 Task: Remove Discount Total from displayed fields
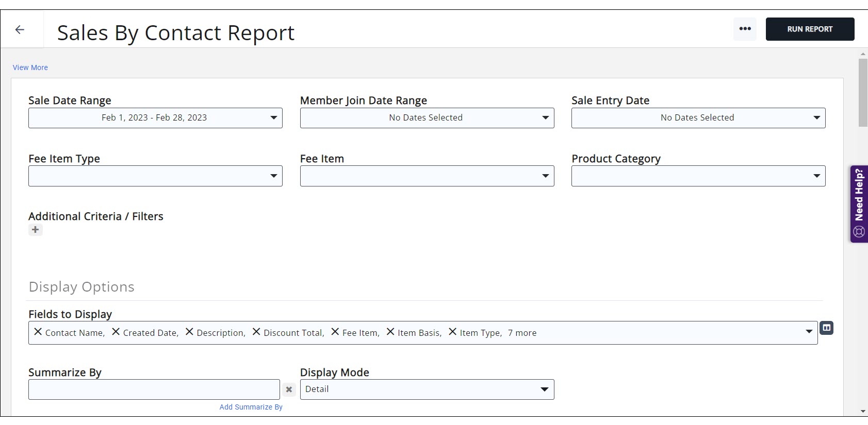pos(256,332)
